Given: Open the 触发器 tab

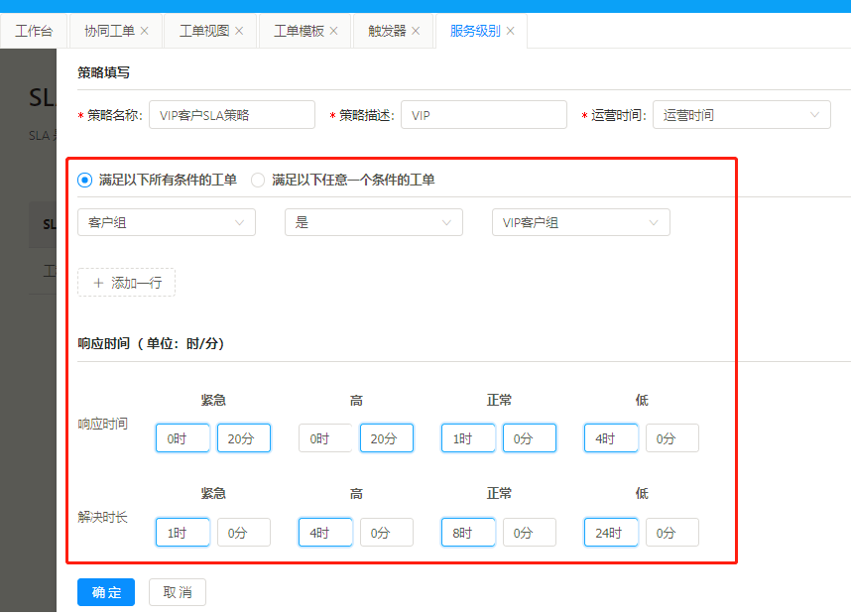Looking at the screenshot, I should pyautogui.click(x=387, y=31).
